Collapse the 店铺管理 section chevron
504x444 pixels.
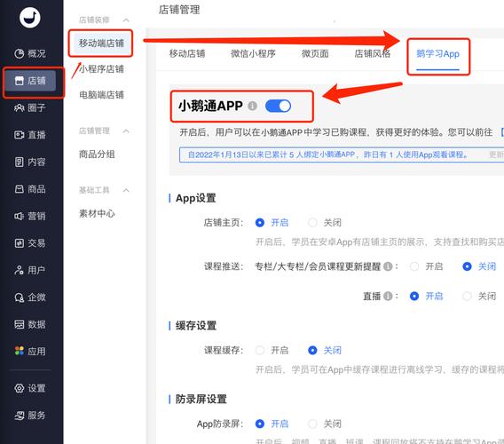[x=126, y=131]
